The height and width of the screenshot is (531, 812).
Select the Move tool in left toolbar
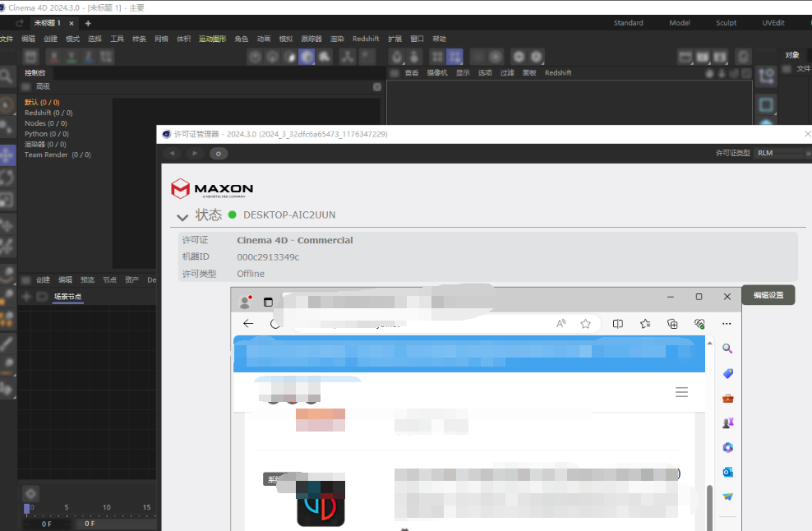tap(7, 155)
